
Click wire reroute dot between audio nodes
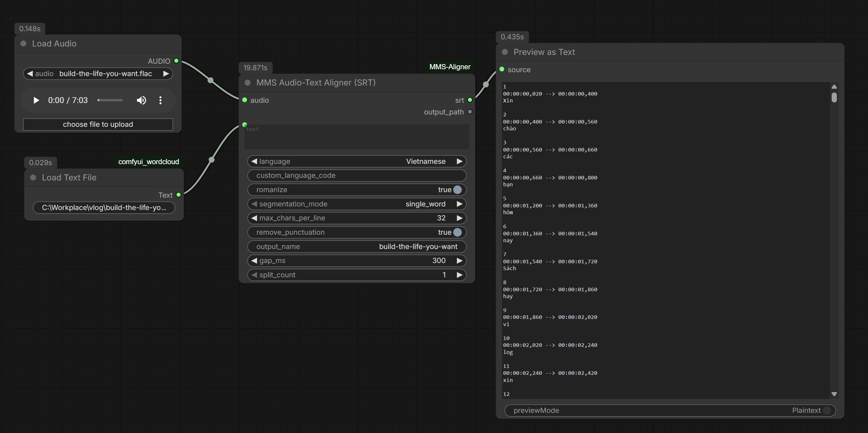tap(211, 80)
